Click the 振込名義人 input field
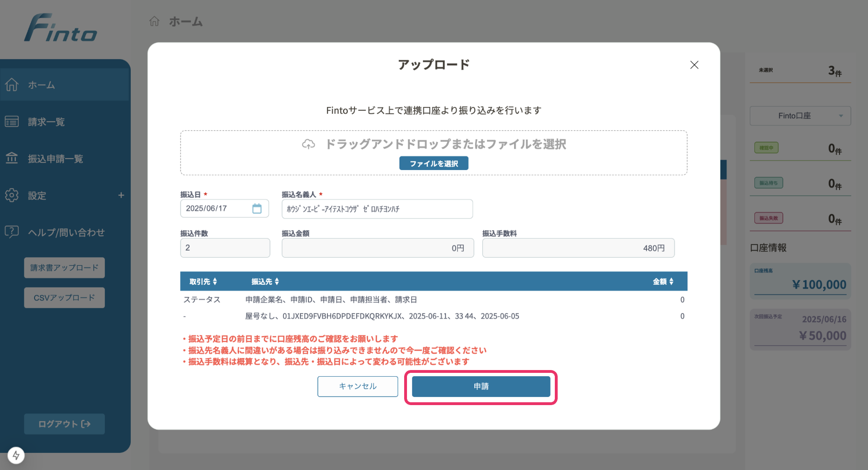This screenshot has width=868, height=470. pos(377,209)
